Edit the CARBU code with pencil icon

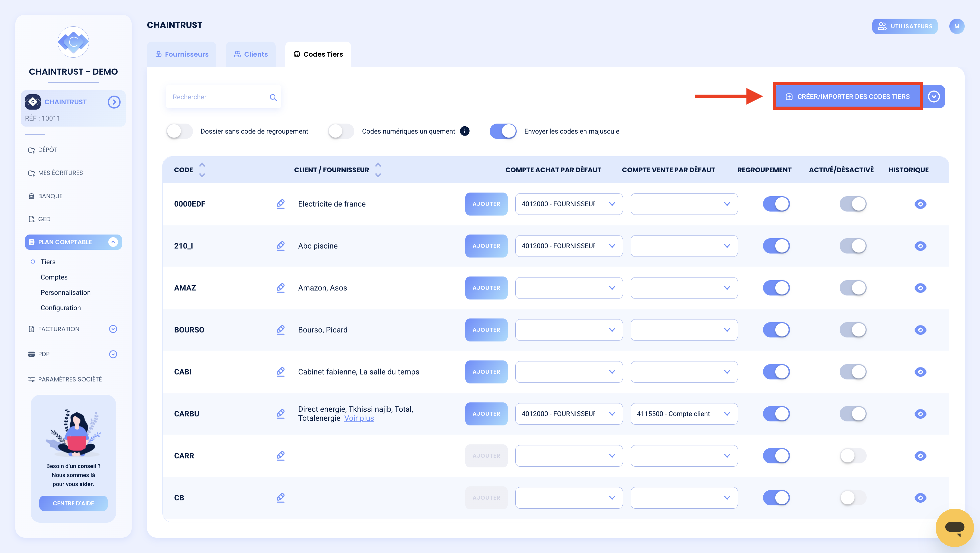280,414
